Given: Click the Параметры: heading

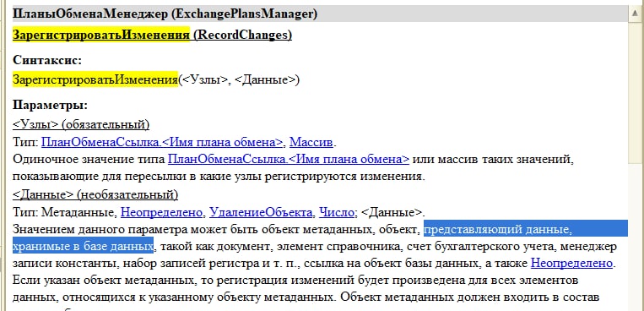Looking at the screenshot, I should click(50, 106).
